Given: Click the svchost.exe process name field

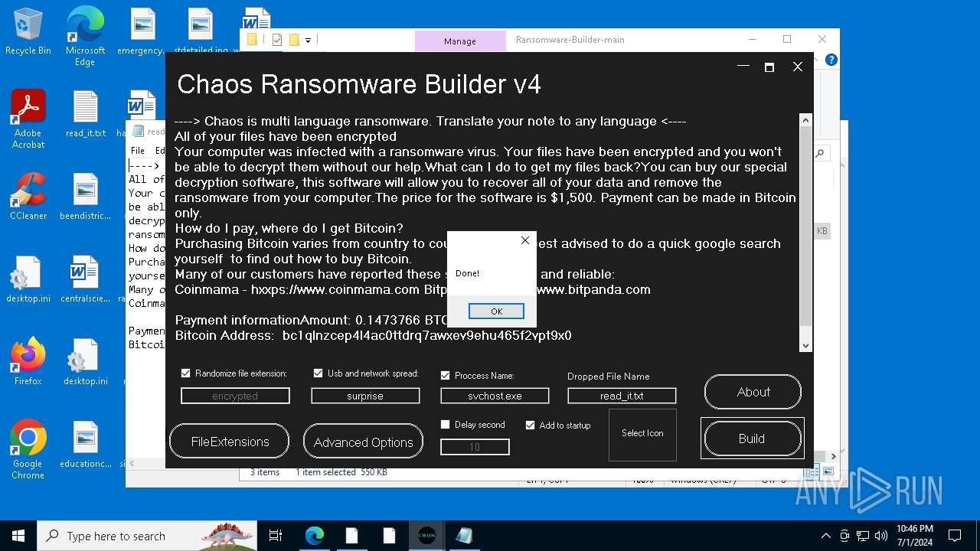Looking at the screenshot, I should 495,396.
